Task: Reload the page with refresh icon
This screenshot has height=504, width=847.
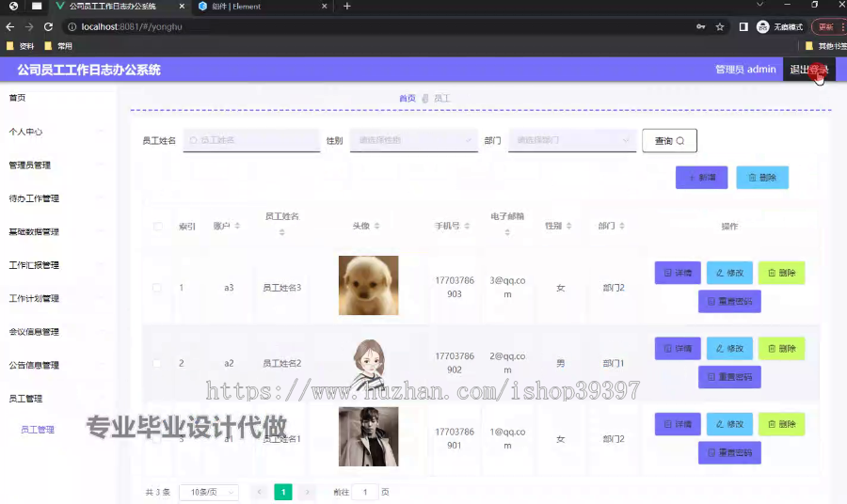Action: tap(48, 26)
